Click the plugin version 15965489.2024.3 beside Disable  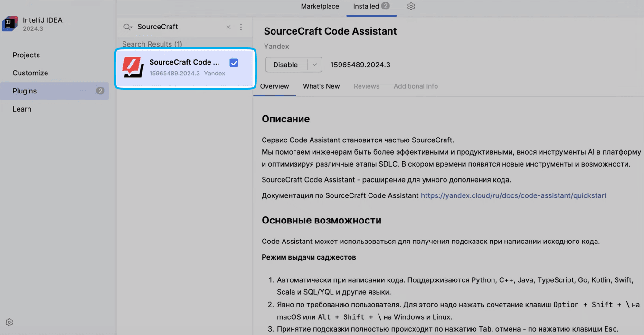[x=360, y=65]
